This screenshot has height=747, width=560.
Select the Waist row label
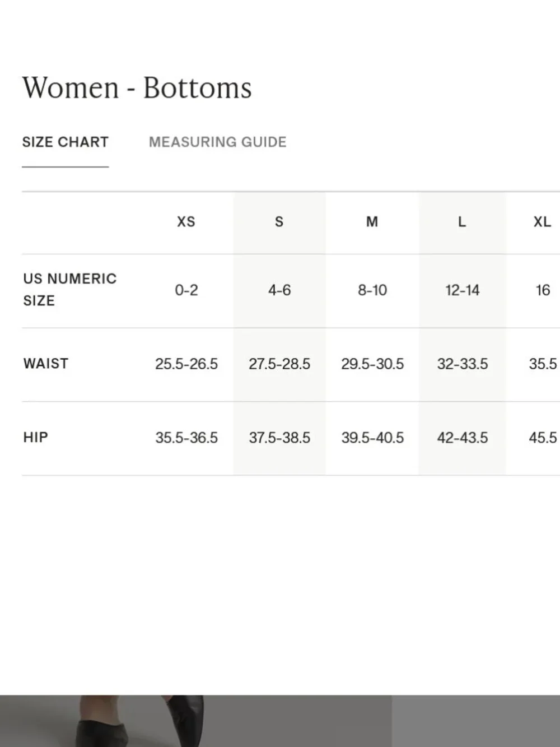(x=45, y=364)
